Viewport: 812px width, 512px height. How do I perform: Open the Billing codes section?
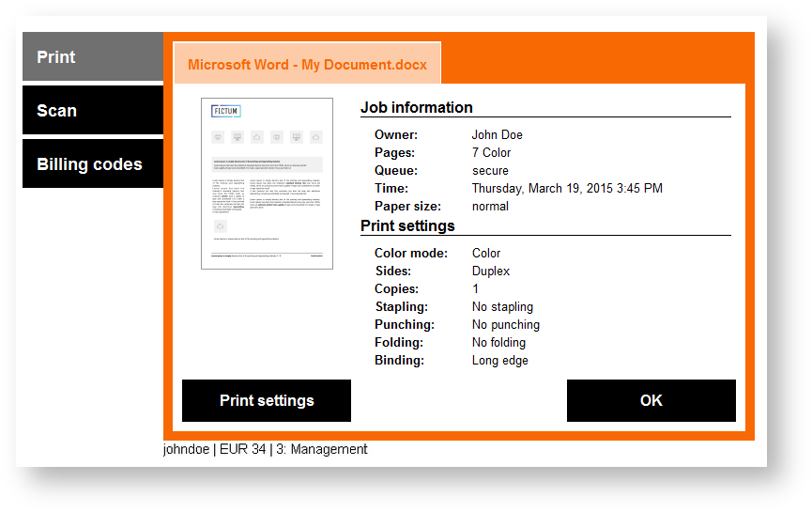point(92,164)
